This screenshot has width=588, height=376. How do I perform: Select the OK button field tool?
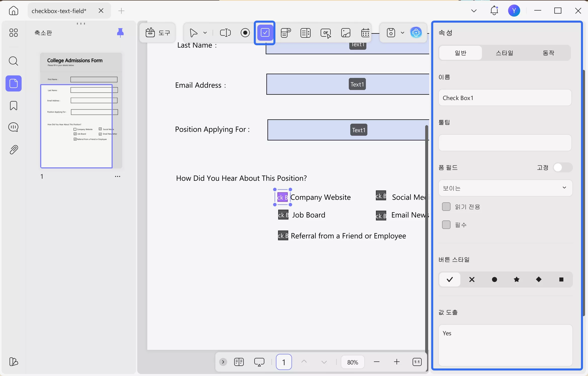326,33
